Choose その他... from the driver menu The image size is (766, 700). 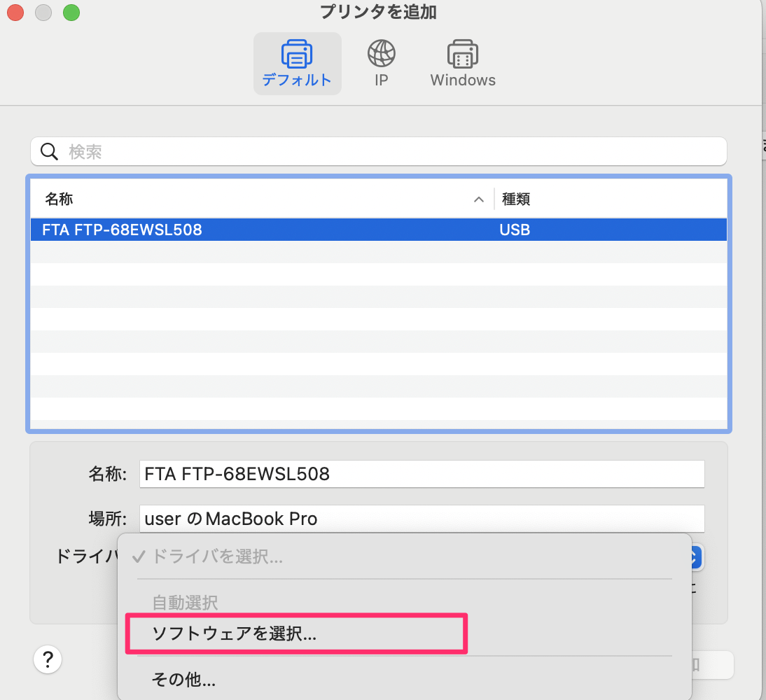coord(183,679)
